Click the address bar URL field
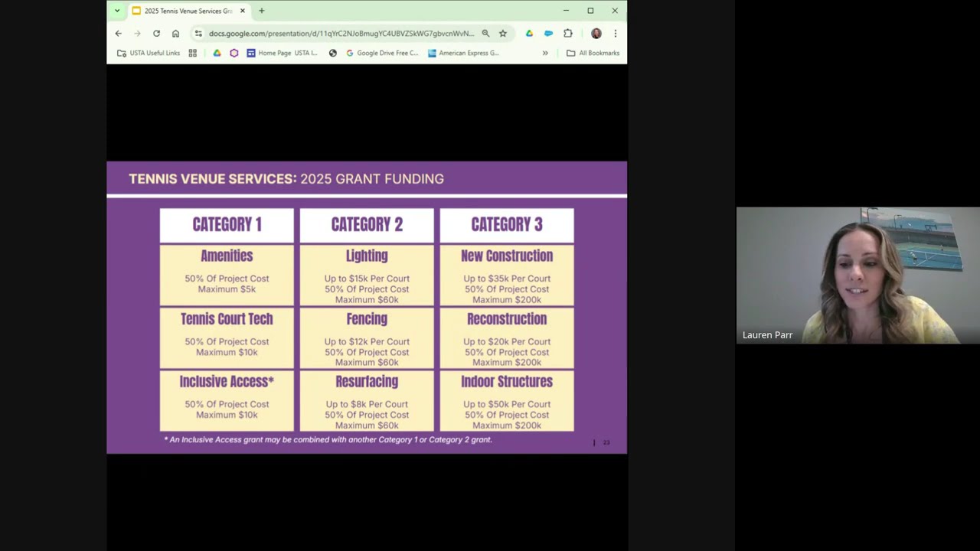The width and height of the screenshot is (980, 551). [x=341, y=34]
